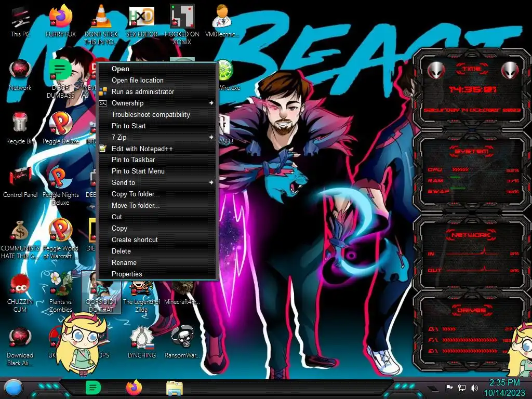Viewport: 532px width, 399px height.
Task: Click the Start orb on the taskbar
Action: pyautogui.click(x=13, y=388)
